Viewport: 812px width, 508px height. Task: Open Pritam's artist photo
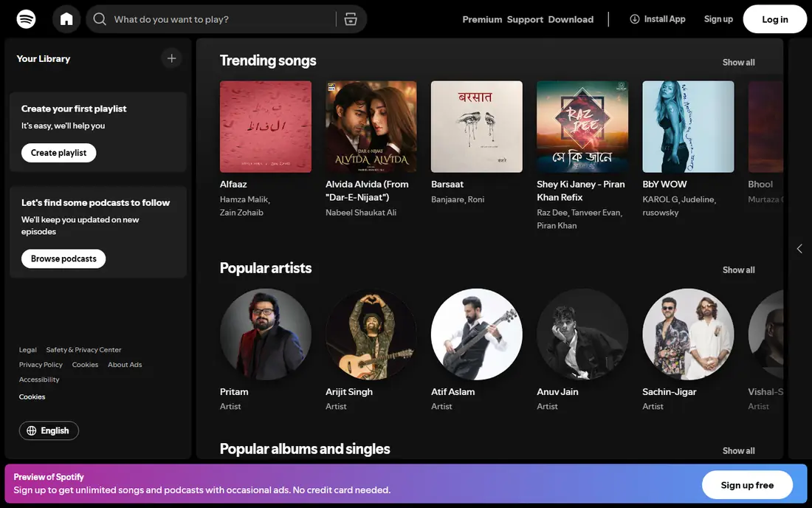pos(266,334)
